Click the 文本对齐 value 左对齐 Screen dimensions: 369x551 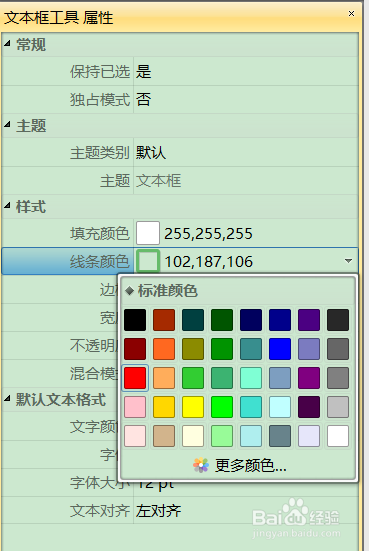[x=158, y=511]
